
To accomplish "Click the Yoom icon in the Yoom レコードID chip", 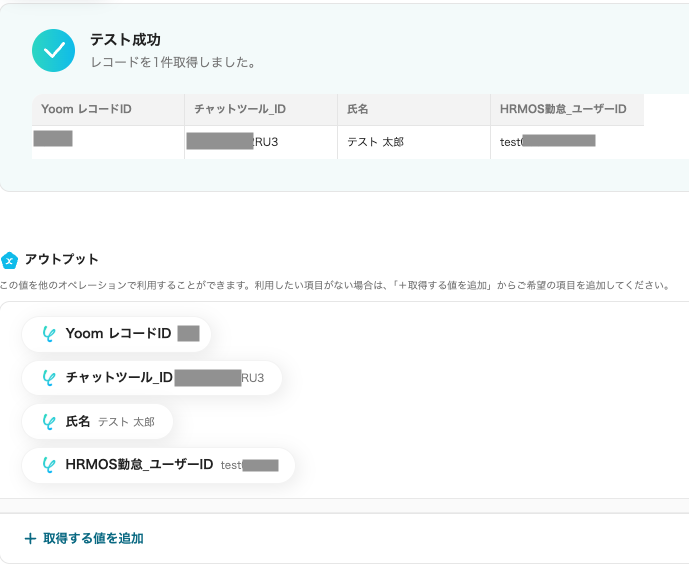I will coord(49,334).
